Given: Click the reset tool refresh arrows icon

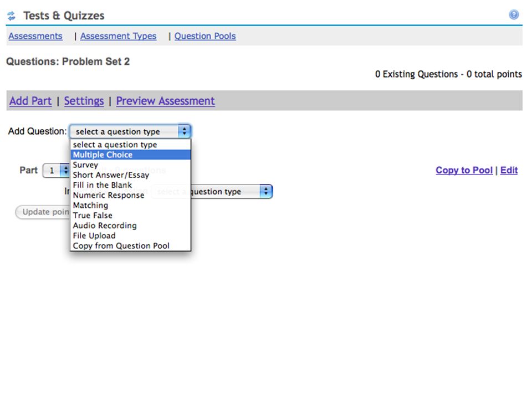Looking at the screenshot, I should click(12, 16).
